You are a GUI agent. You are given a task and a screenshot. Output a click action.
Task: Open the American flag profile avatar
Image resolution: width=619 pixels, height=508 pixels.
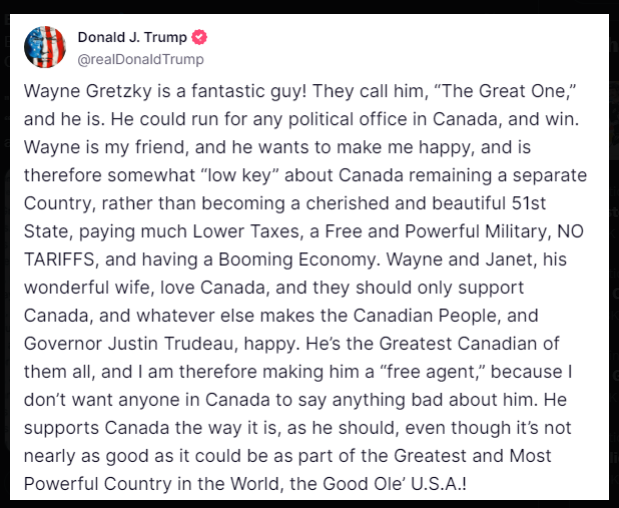(44, 48)
